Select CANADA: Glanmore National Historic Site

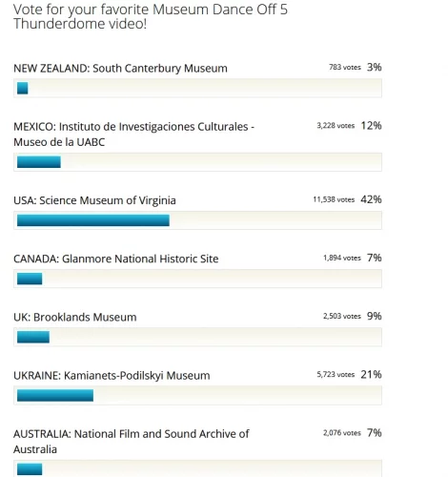116,259
